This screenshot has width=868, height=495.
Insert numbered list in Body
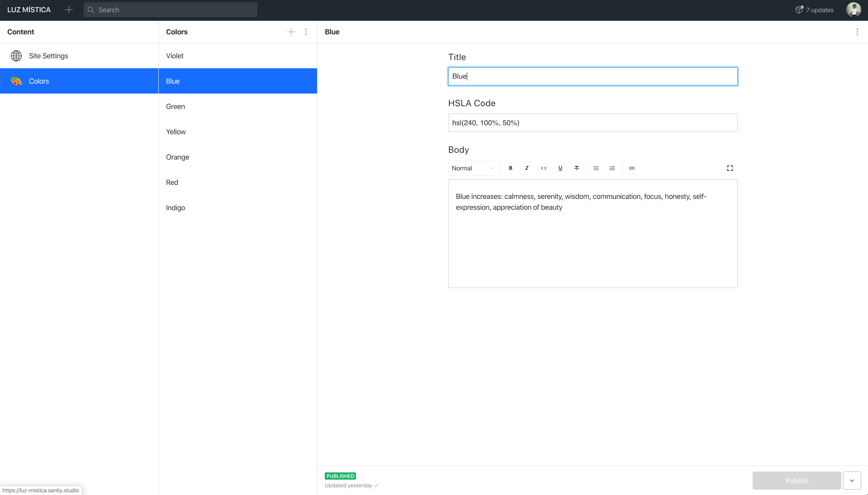[x=612, y=168]
